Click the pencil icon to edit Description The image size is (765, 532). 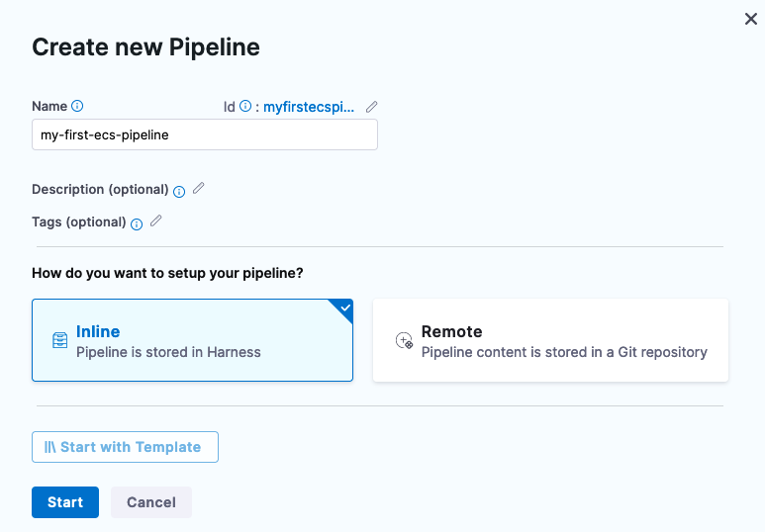[198, 188]
